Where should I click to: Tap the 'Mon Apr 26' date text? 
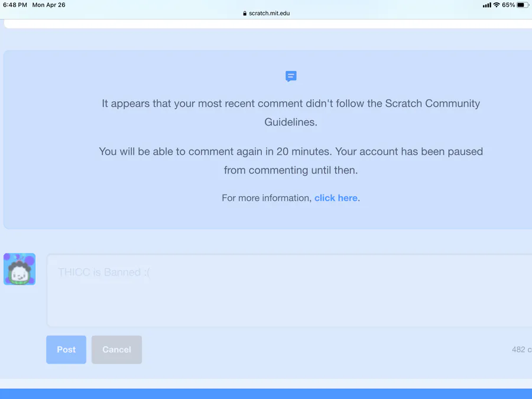pos(49,5)
